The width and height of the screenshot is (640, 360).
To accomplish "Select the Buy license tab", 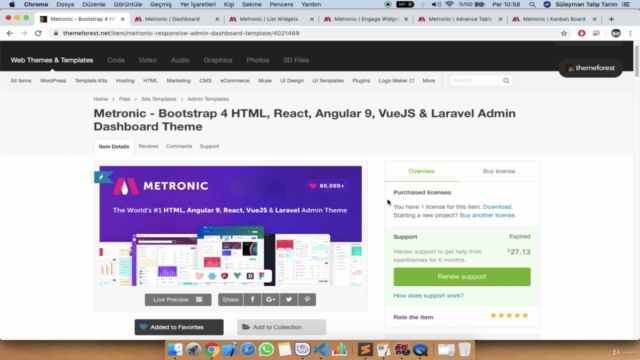I will (499, 171).
